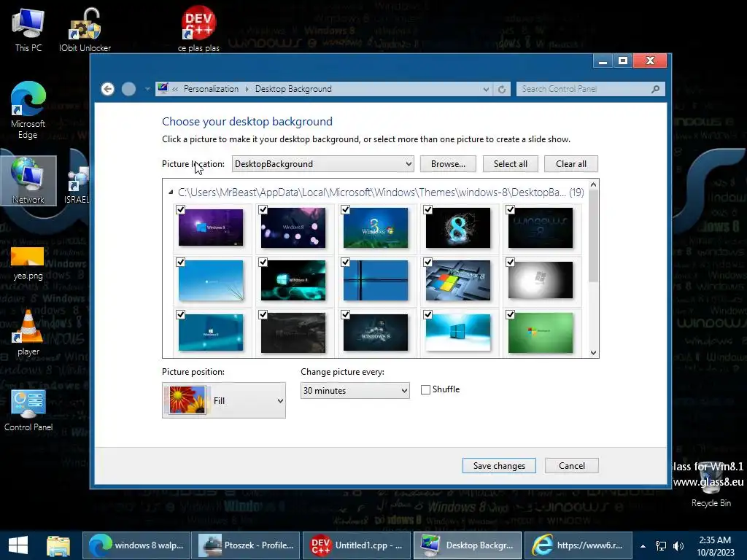This screenshot has width=747, height=560.
Task: Click the Control Panel icon in address bar
Action: 163,88
